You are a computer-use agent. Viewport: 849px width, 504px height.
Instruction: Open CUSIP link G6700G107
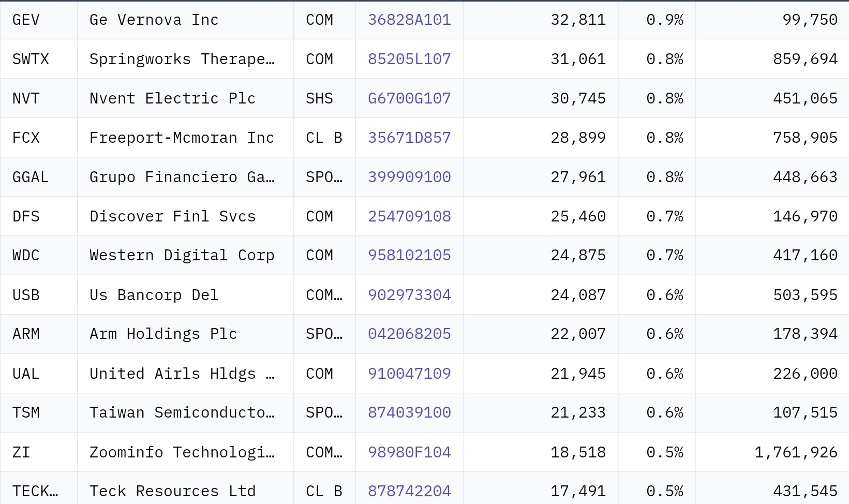click(x=409, y=98)
